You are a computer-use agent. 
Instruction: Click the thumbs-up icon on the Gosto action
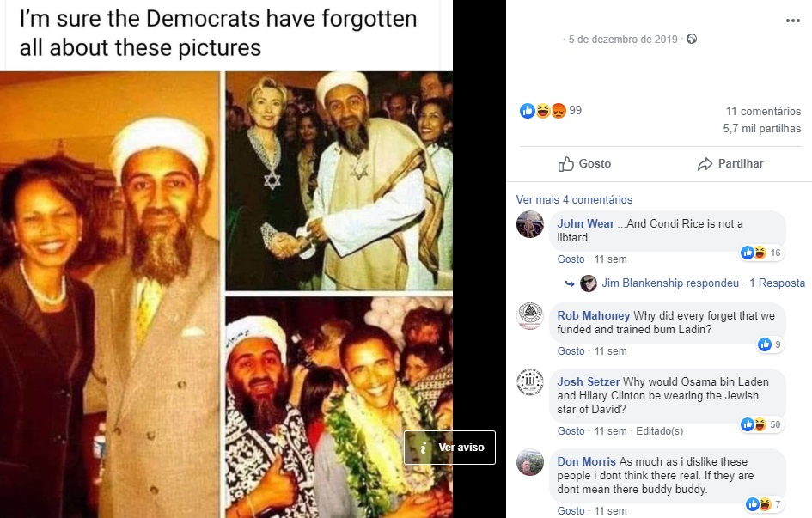[x=566, y=163]
